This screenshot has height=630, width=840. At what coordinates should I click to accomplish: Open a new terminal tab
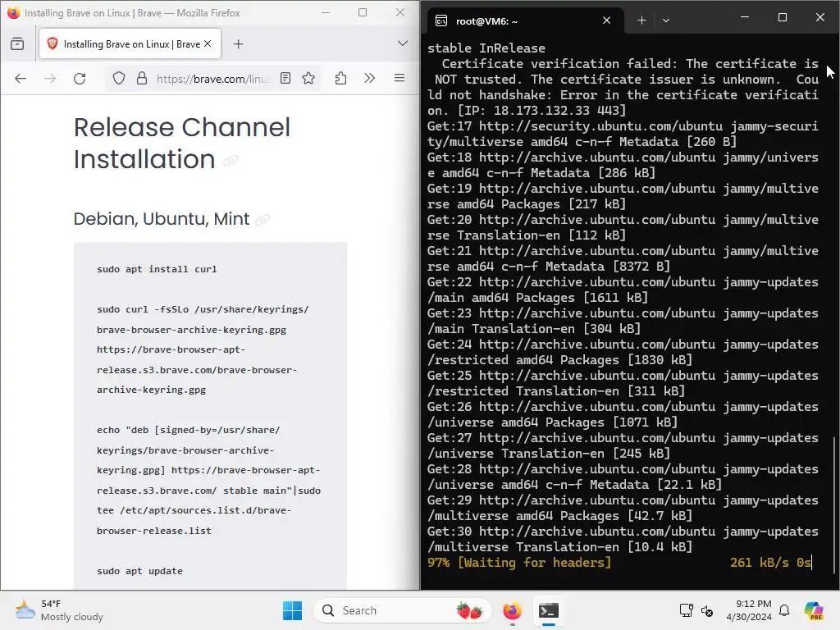[641, 21]
